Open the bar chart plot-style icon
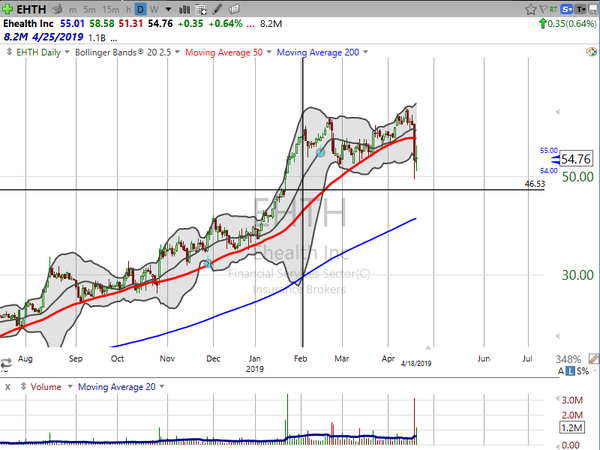This screenshot has width=600, height=450. (184, 9)
